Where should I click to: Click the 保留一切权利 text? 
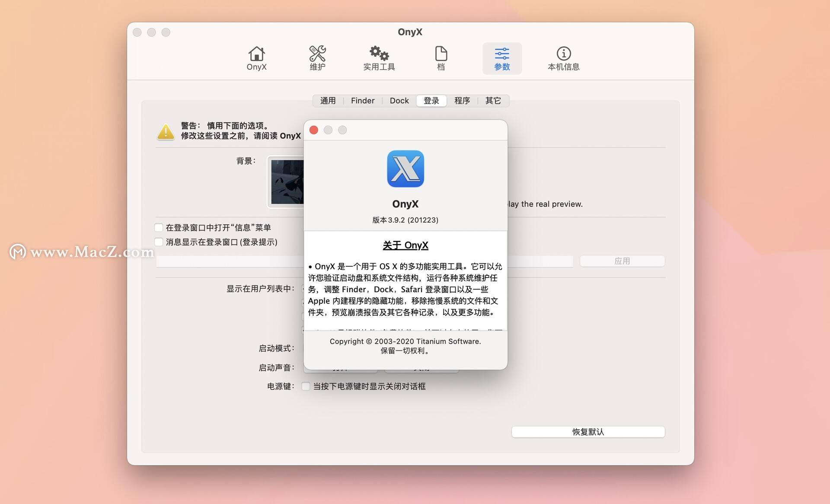(405, 351)
